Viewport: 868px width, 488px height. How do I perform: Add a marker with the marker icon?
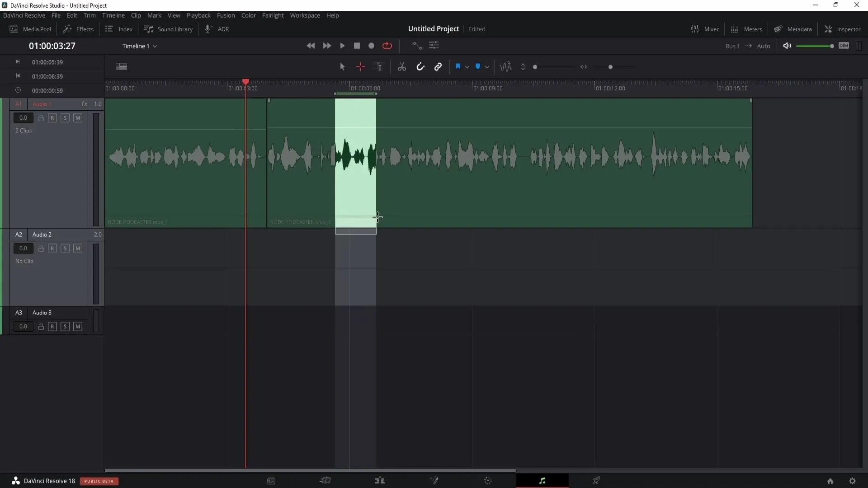click(x=478, y=67)
